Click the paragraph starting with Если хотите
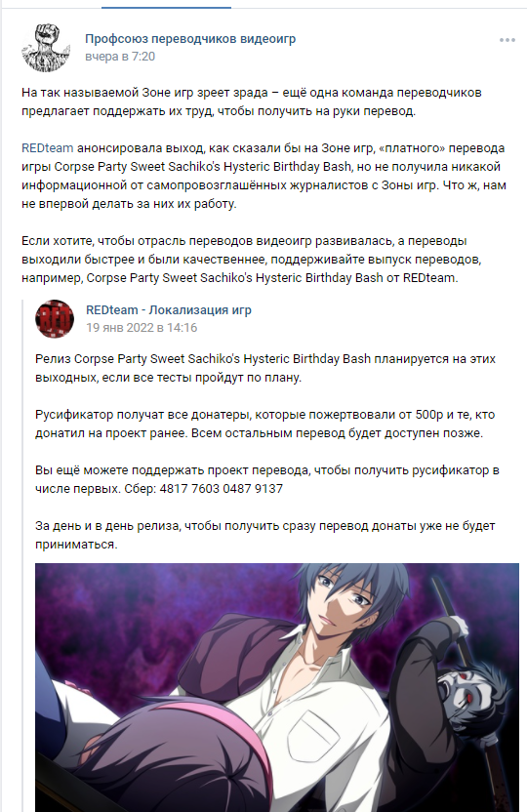This screenshot has height=812, width=527. click(252, 260)
